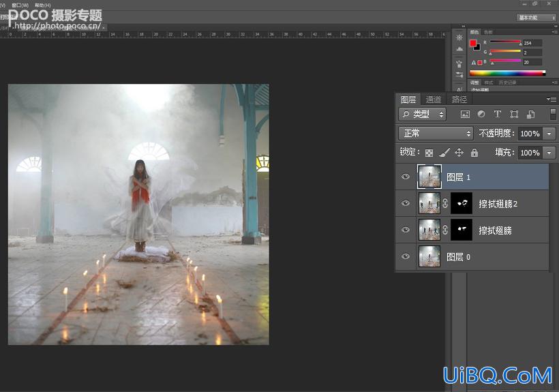Collapse the right panel dock double-arrow
Screen dimensions: 559x392
tap(556, 26)
